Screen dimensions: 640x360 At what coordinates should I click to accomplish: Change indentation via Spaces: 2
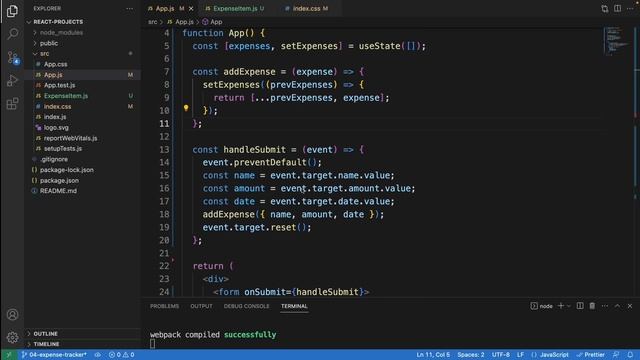pyautogui.click(x=471, y=355)
